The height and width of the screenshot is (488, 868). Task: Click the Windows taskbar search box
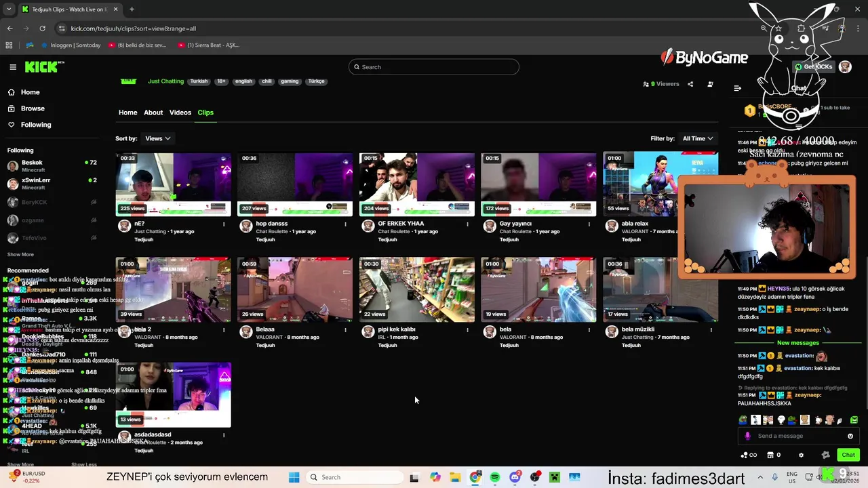pyautogui.click(x=354, y=477)
